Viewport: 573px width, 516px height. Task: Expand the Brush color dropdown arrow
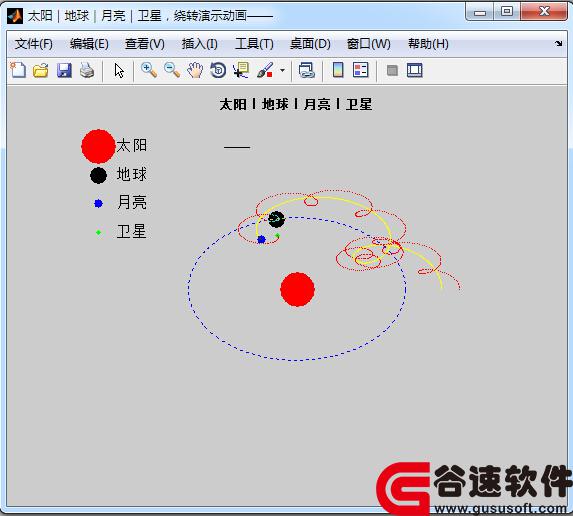coord(282,70)
